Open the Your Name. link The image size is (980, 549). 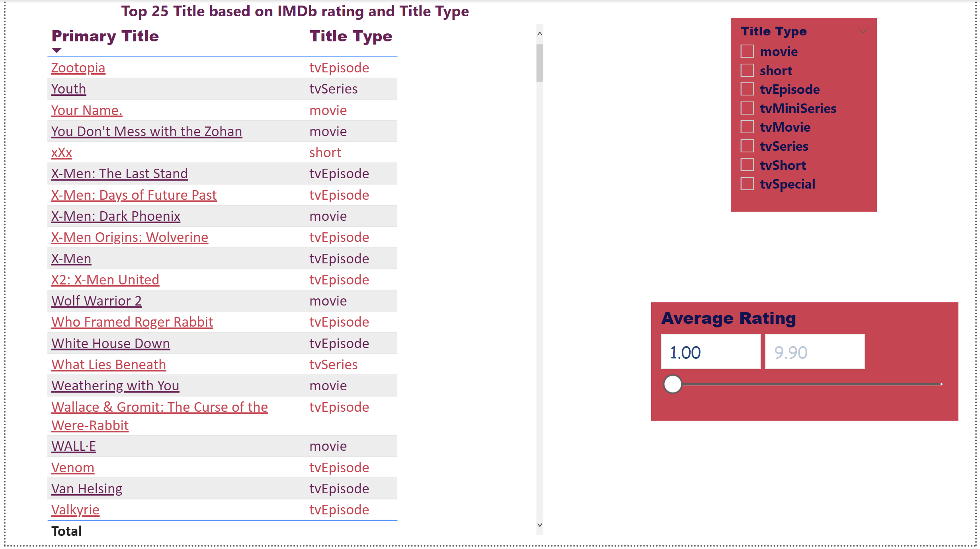(86, 110)
